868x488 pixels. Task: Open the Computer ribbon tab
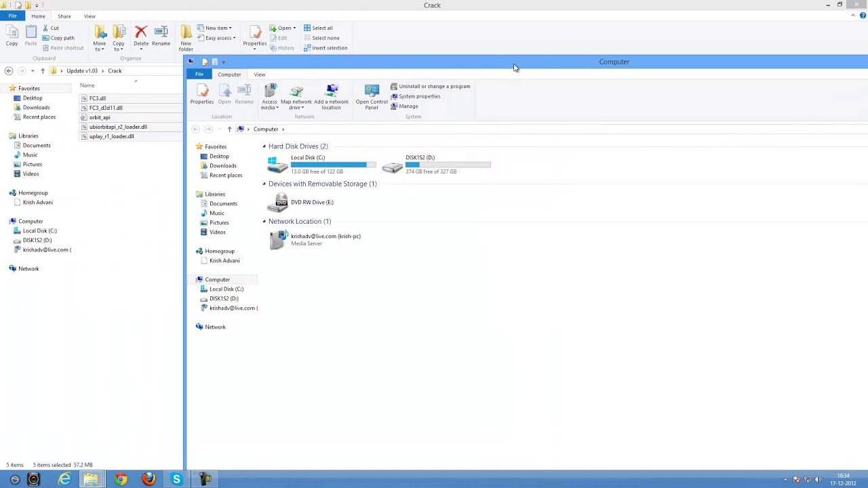pyautogui.click(x=229, y=74)
